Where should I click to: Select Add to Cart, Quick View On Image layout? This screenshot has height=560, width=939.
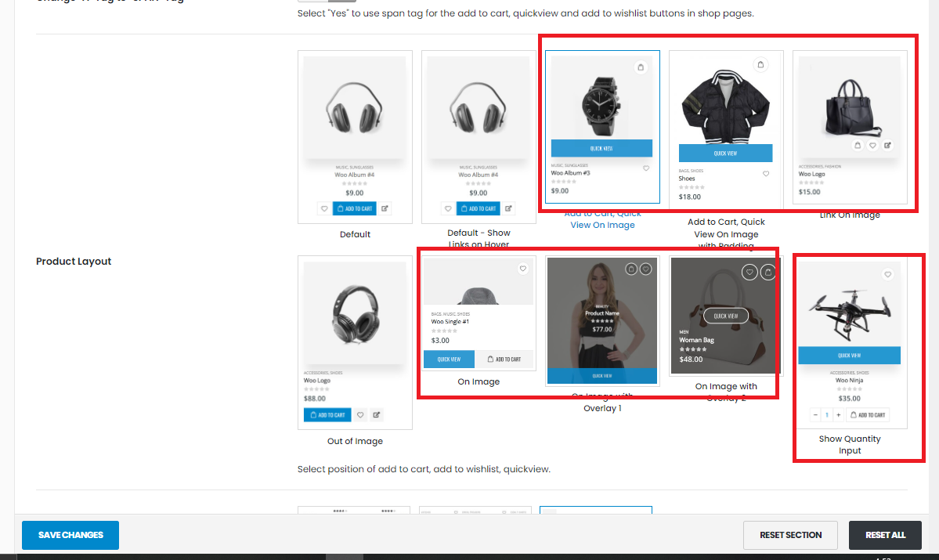(602, 127)
